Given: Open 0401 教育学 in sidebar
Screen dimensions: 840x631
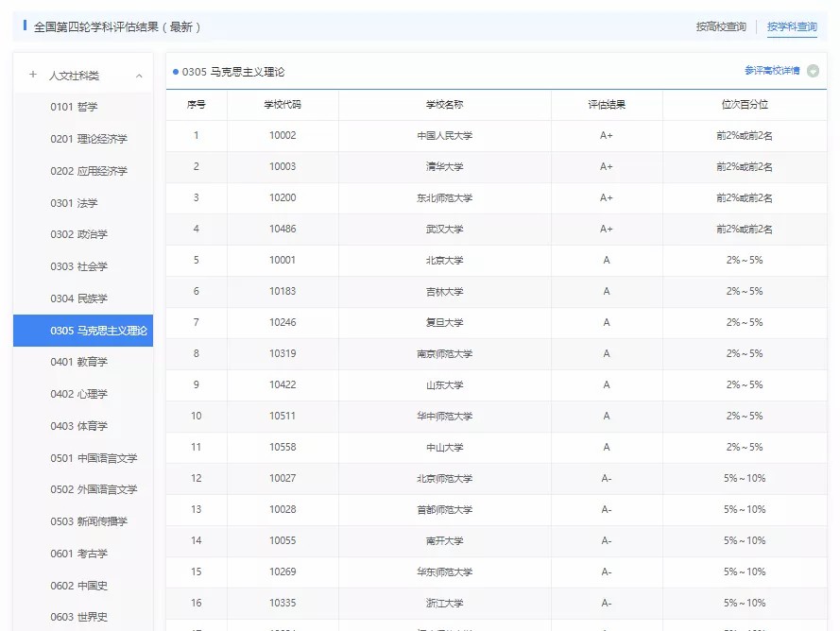Looking at the screenshot, I should [79, 362].
